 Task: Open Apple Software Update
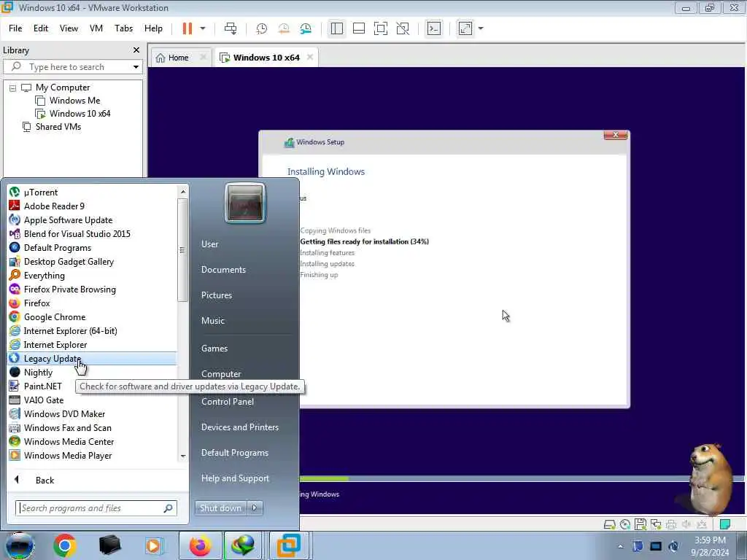91,220
